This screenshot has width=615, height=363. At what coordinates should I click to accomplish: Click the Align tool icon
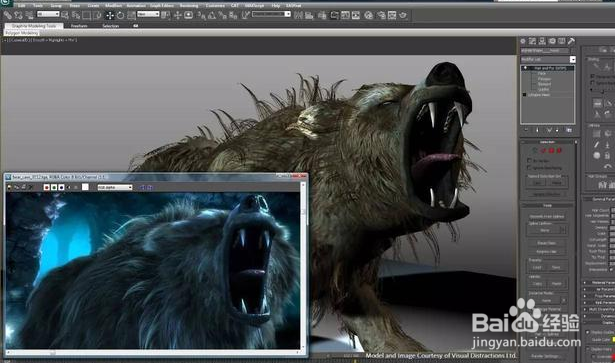309,15
